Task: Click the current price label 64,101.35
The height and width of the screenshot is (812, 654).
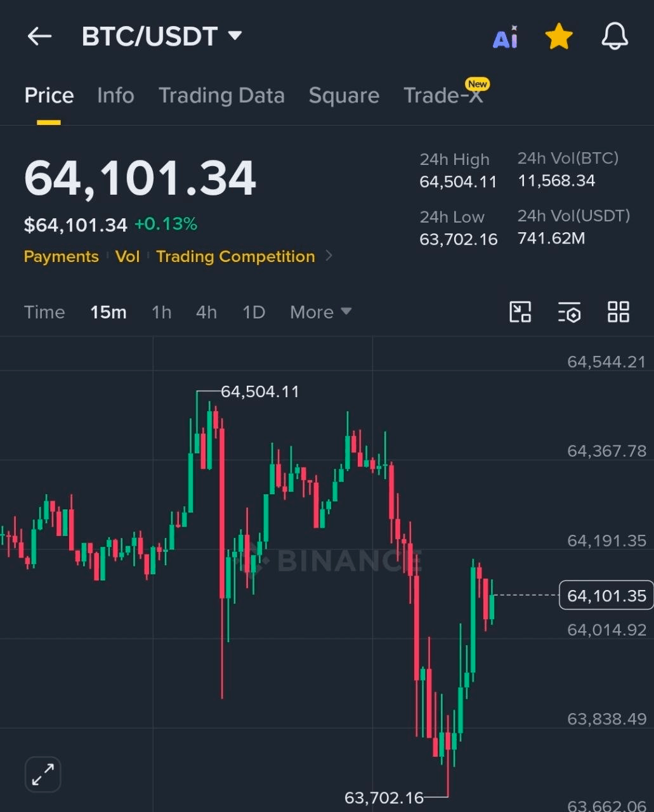Action: 606,596
